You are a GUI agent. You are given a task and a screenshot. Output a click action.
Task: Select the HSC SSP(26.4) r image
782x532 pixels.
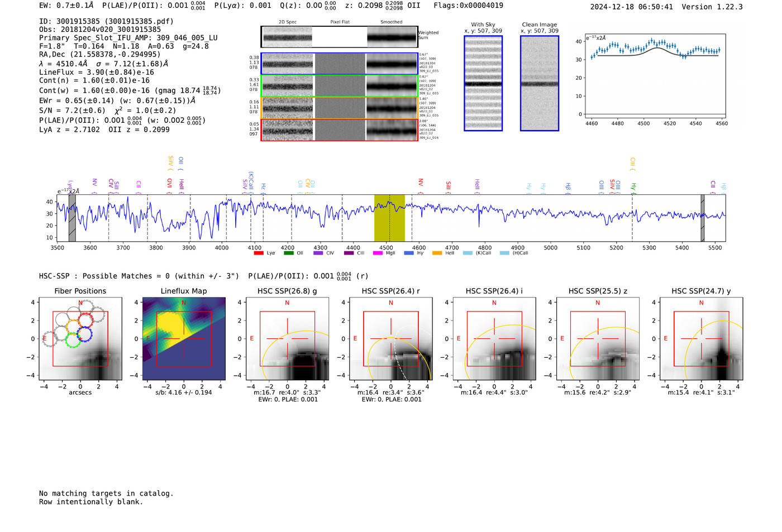click(390, 338)
